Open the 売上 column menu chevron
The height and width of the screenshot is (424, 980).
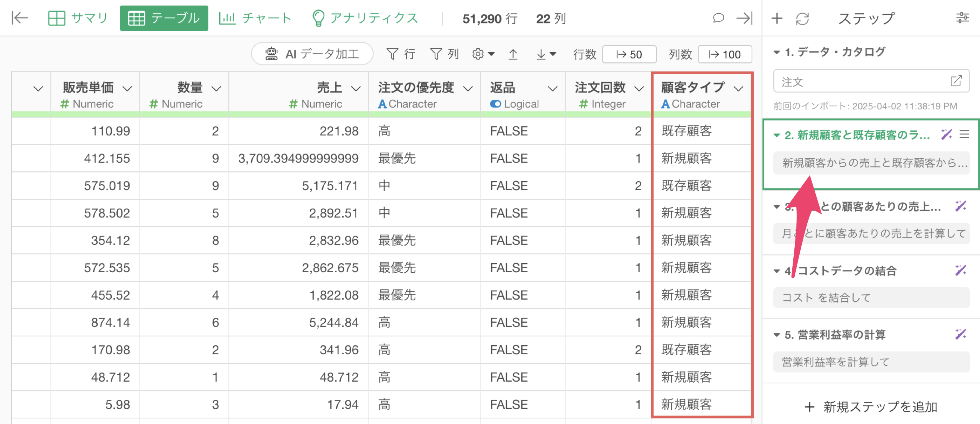[356, 89]
